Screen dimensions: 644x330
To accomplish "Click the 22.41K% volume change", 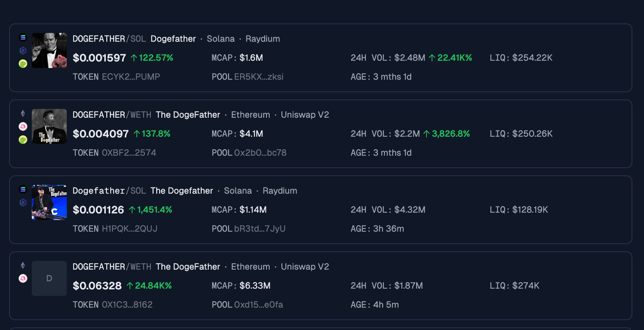I will pyautogui.click(x=450, y=58).
